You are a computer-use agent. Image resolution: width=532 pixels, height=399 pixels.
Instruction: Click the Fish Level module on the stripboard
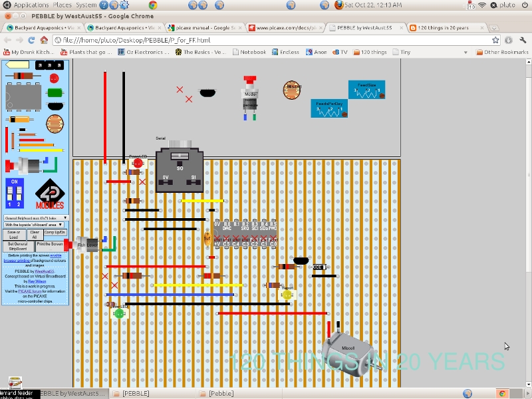86,244
